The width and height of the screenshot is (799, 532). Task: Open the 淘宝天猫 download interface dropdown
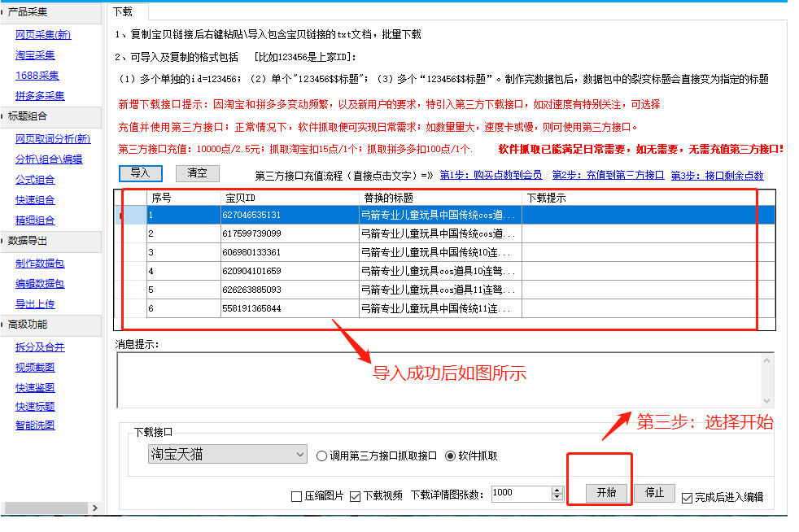point(227,454)
